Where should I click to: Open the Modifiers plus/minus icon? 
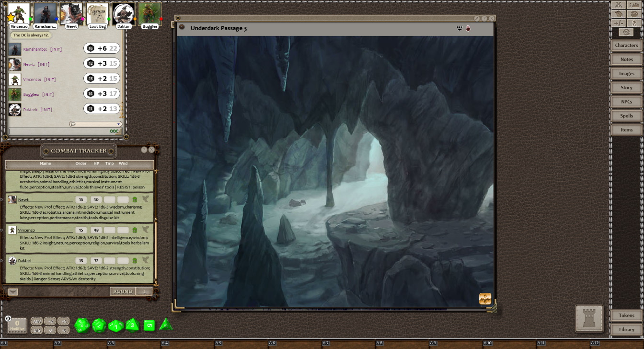click(x=619, y=23)
